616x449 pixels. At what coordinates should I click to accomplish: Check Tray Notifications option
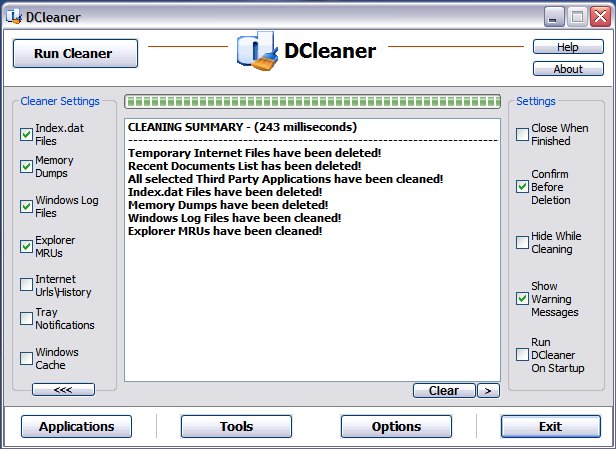26,318
